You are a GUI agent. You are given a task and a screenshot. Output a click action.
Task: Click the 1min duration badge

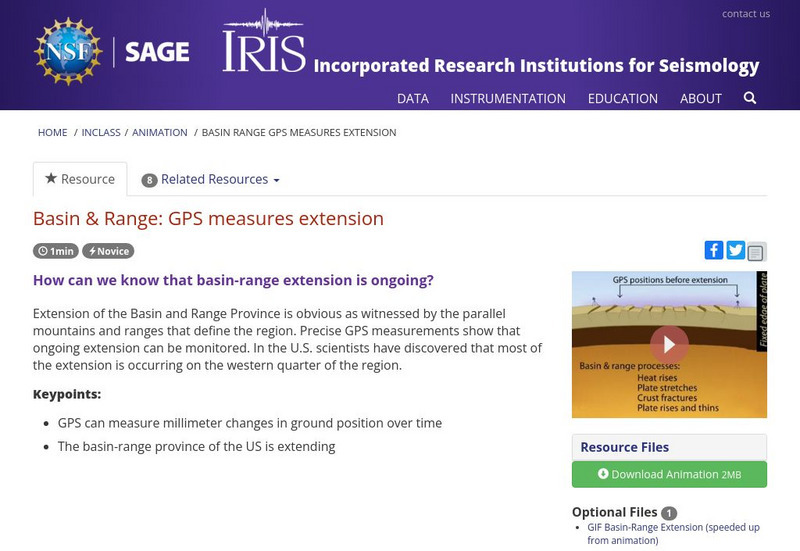(x=56, y=251)
